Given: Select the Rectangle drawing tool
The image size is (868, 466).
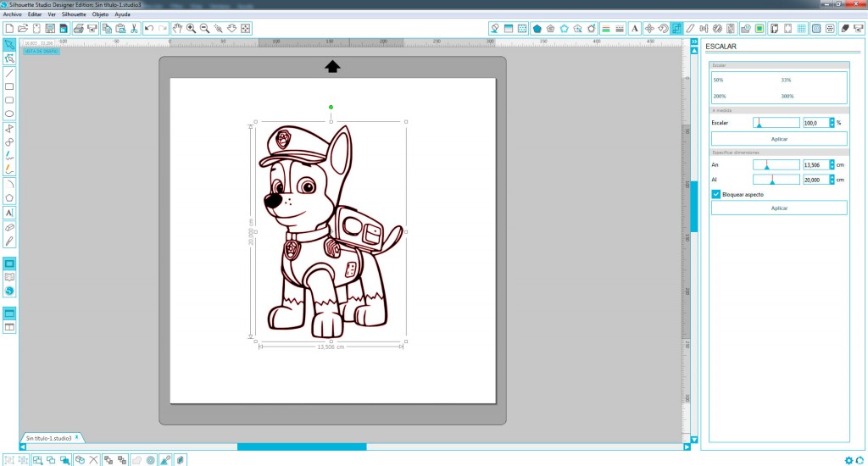Looking at the screenshot, I should click(x=9, y=86).
